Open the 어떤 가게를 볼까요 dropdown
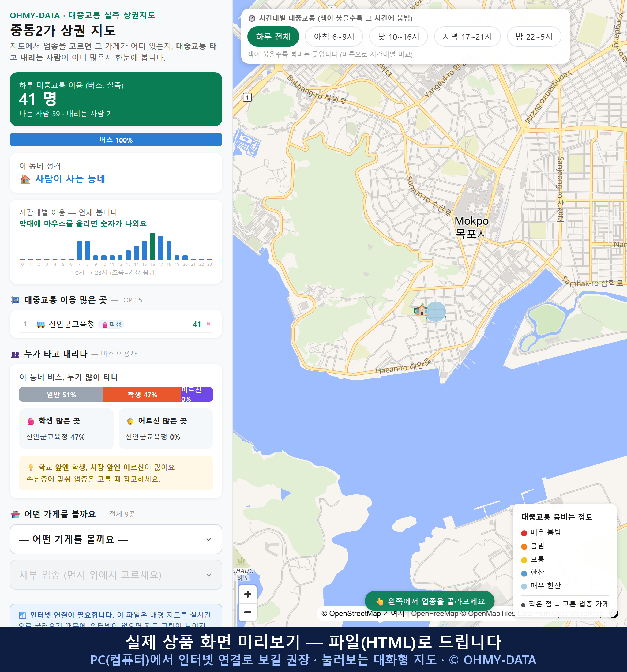Viewport: 627px width, 672px height. click(x=116, y=539)
